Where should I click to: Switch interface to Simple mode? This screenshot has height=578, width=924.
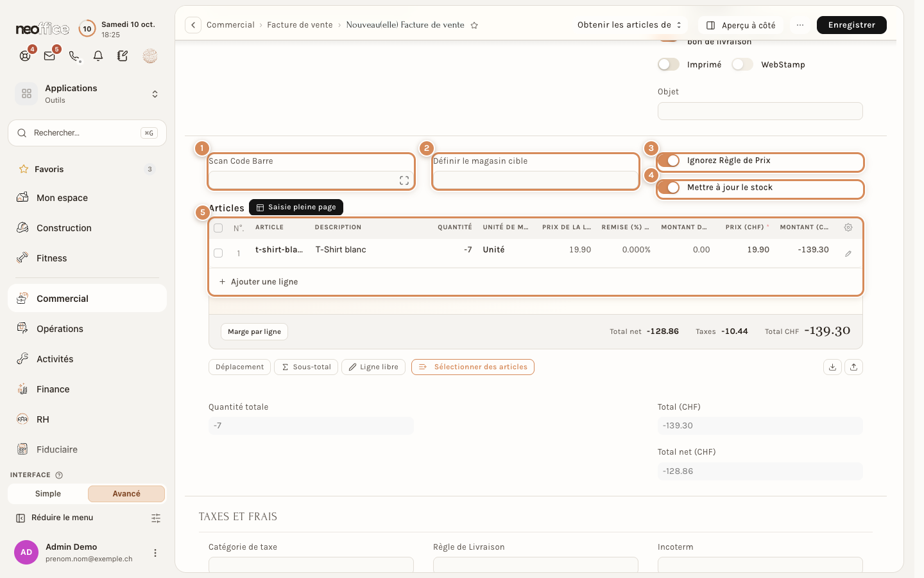click(x=48, y=494)
